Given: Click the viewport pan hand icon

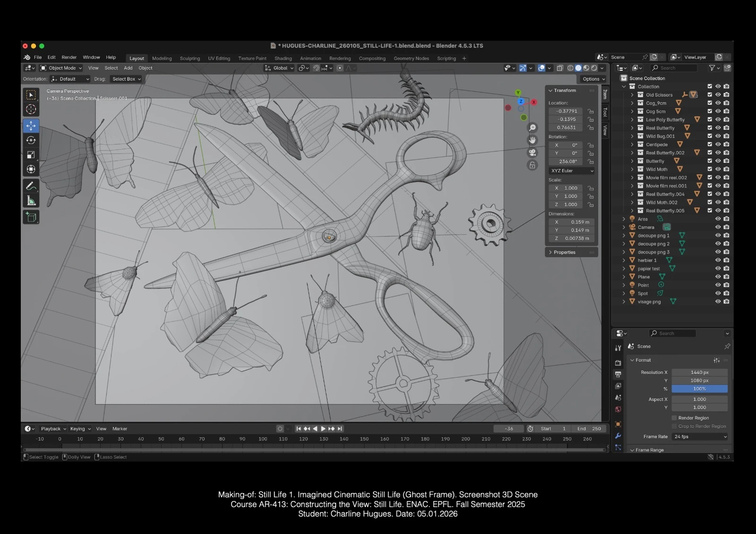Looking at the screenshot, I should click(533, 140).
